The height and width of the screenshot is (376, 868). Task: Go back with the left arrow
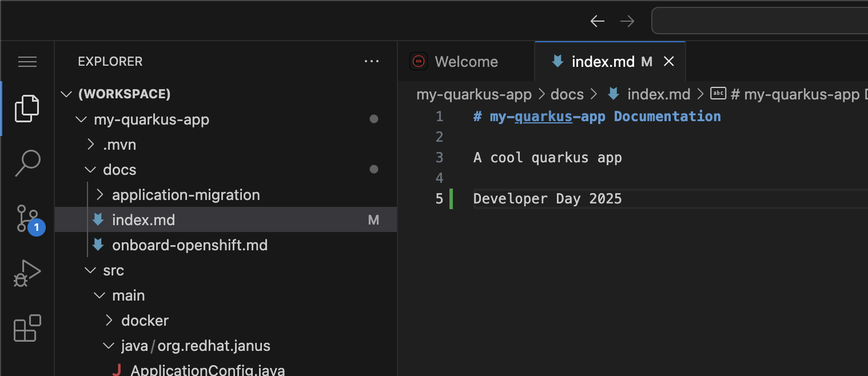click(598, 21)
